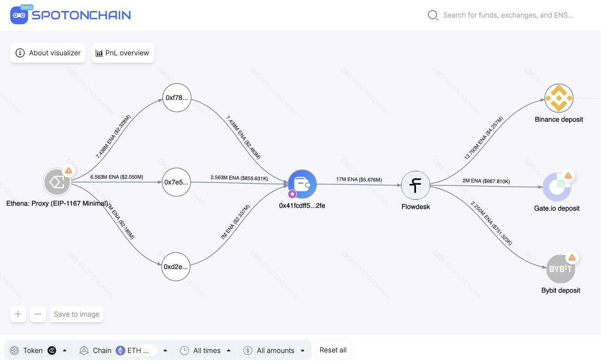Open the PnL overview panel
The image size is (601, 364).
point(123,53)
